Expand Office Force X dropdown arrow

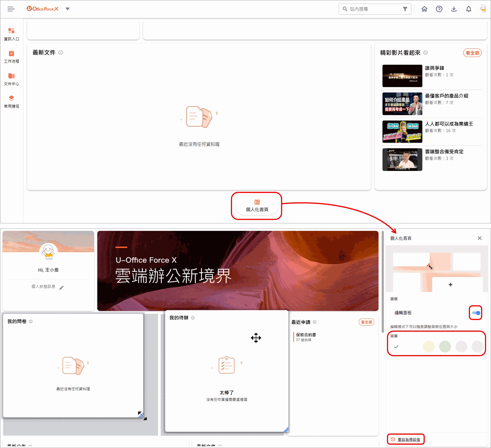point(68,9)
